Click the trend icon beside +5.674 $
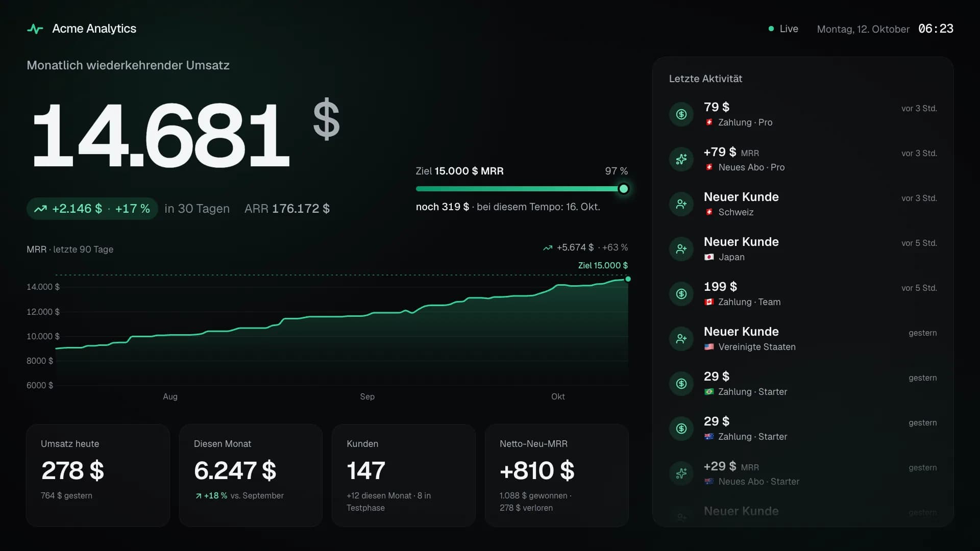 coord(548,248)
